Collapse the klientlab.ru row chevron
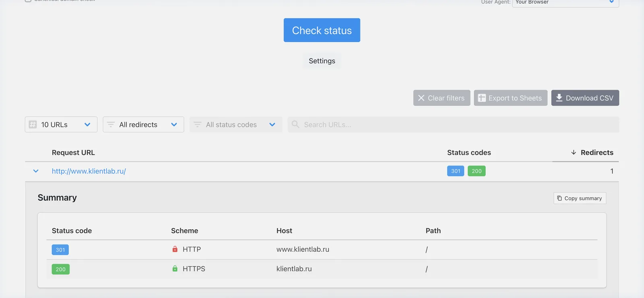 tap(36, 171)
